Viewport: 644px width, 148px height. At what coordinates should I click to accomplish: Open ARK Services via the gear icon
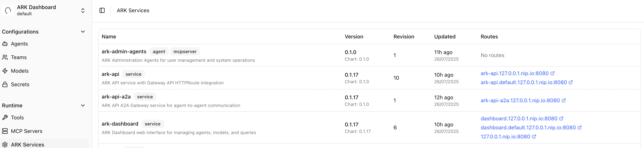point(5,144)
